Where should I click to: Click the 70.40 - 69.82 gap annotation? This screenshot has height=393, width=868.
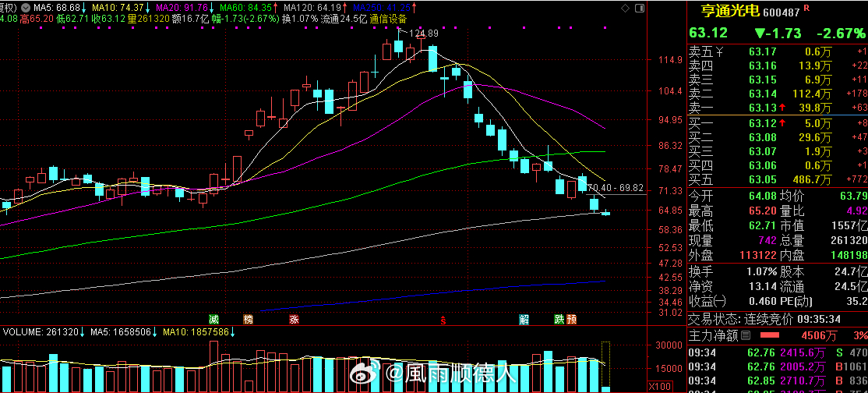click(616, 188)
